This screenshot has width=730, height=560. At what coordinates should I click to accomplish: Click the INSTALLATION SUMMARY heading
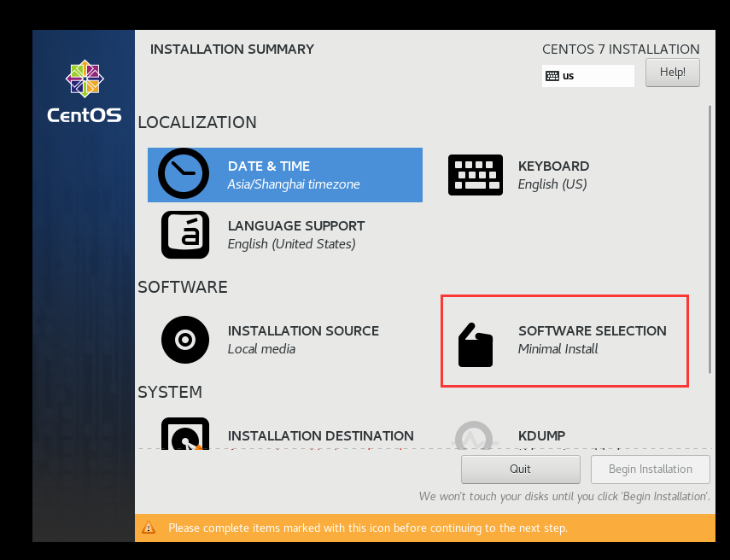pyautogui.click(x=232, y=50)
